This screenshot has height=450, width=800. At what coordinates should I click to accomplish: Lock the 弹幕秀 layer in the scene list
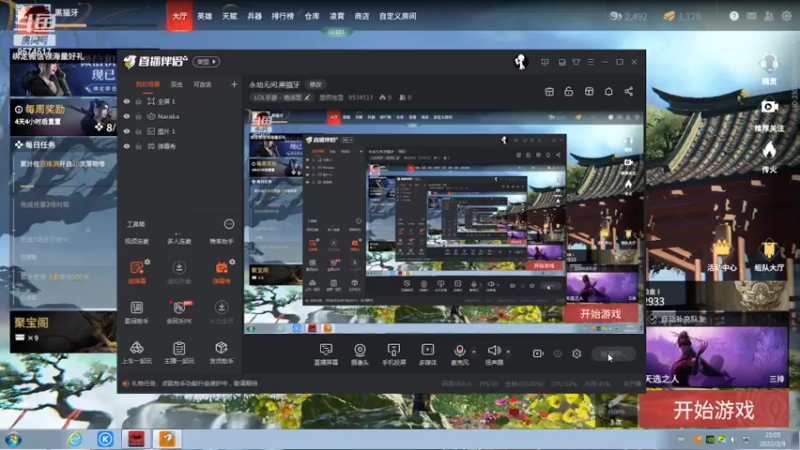pyautogui.click(x=138, y=146)
